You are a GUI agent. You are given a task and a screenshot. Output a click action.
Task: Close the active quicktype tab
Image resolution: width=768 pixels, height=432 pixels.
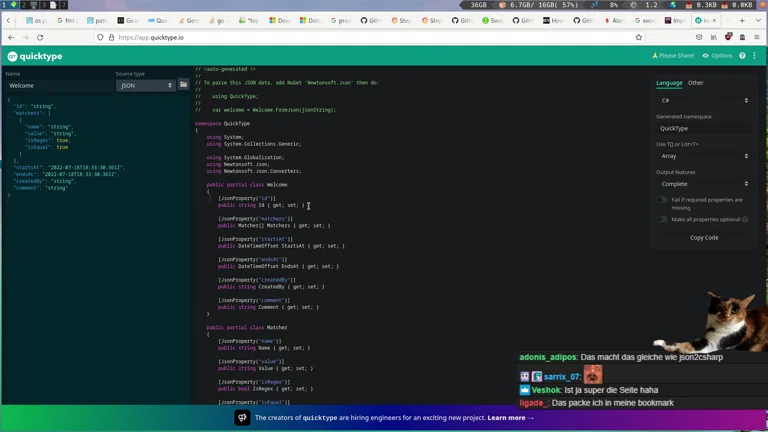coord(714,21)
